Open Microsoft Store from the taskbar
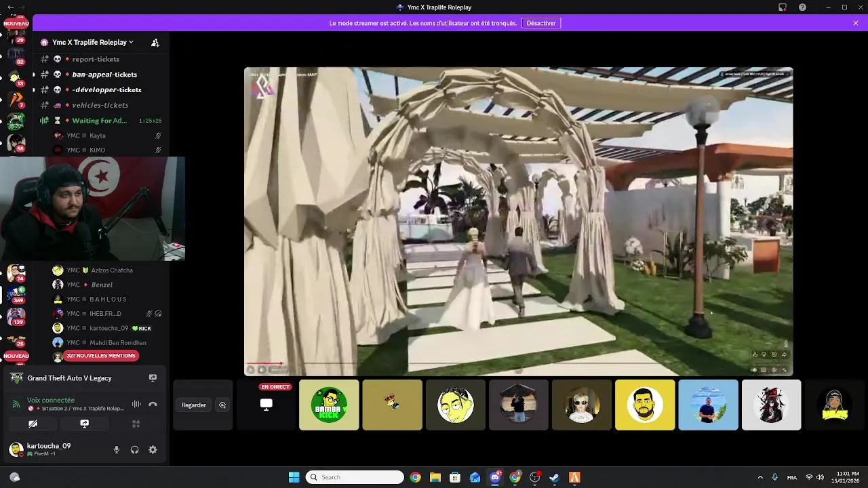Viewport: 868px width, 488px height. (455, 477)
